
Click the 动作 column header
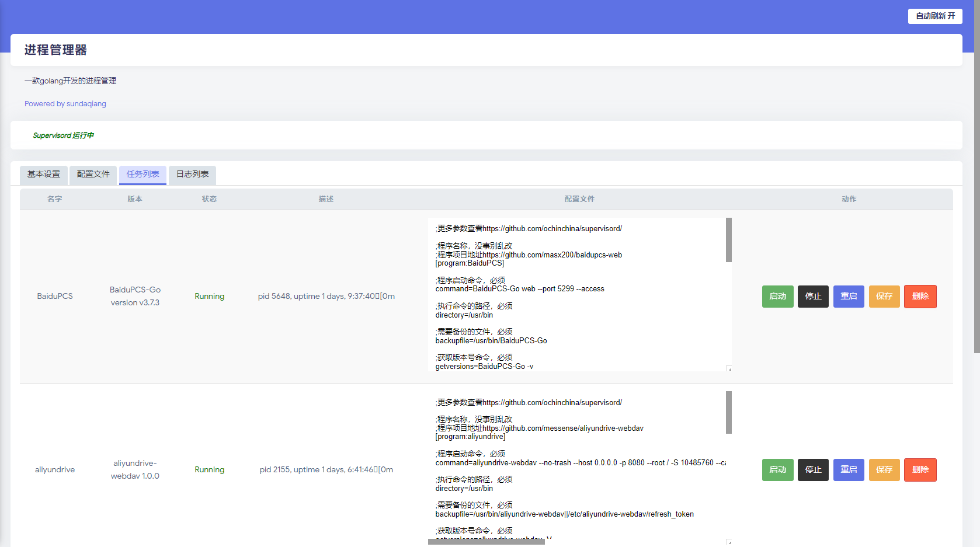849,199
